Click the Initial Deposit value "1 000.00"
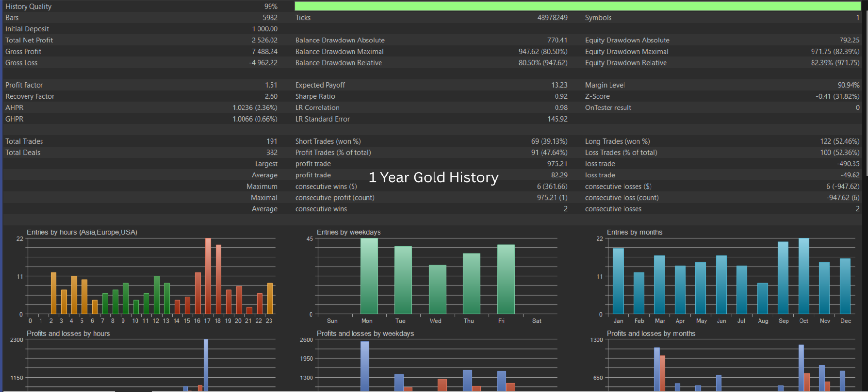Screen dimensions: 868x392 tap(265, 29)
